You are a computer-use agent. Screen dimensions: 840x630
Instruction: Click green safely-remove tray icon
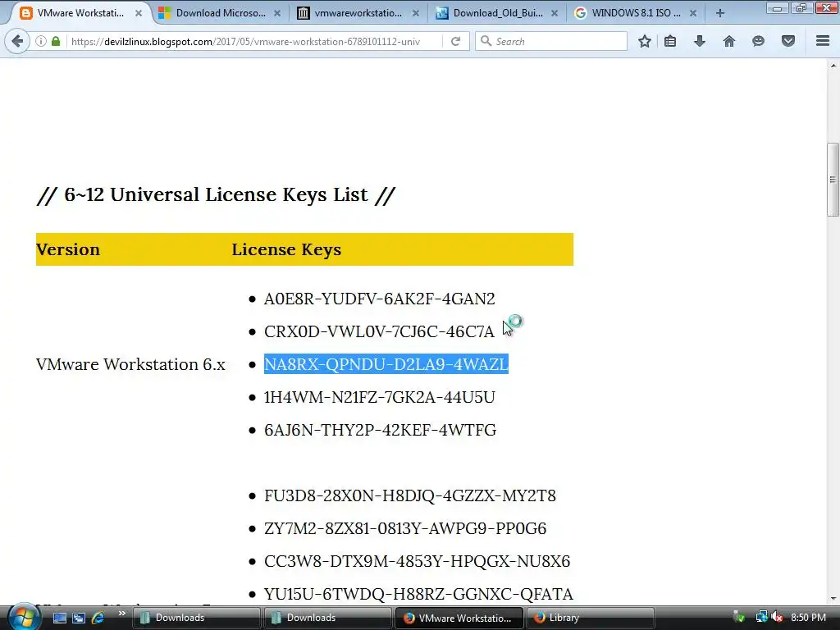(739, 618)
